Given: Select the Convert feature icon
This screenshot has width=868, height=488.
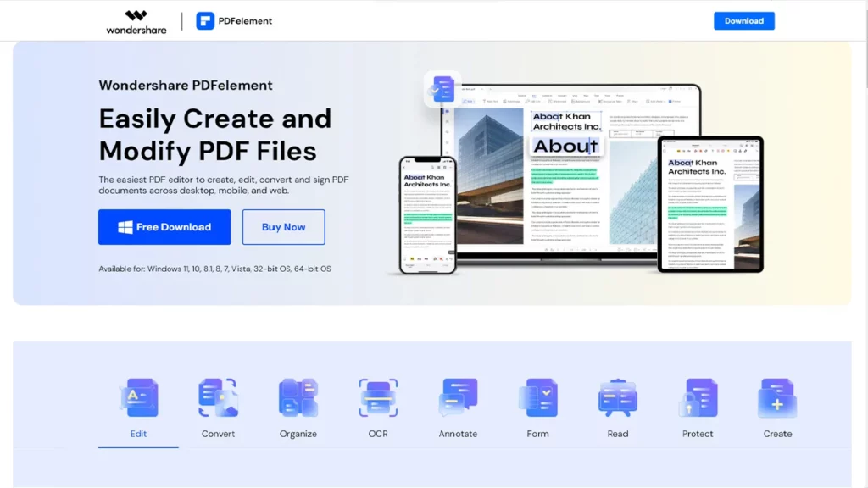Looking at the screenshot, I should click(x=218, y=397).
